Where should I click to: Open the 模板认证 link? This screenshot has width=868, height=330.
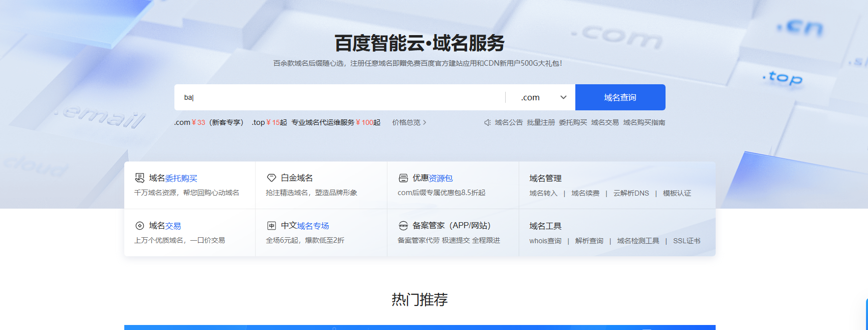coord(677,193)
